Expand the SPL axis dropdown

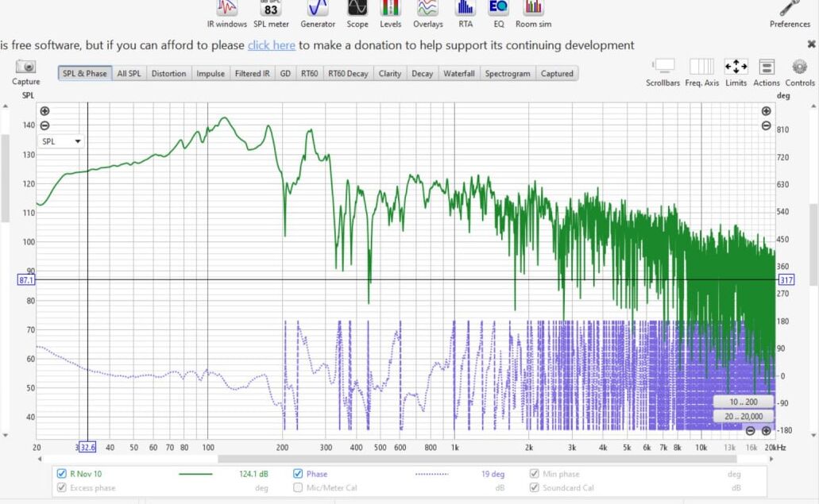tap(62, 141)
